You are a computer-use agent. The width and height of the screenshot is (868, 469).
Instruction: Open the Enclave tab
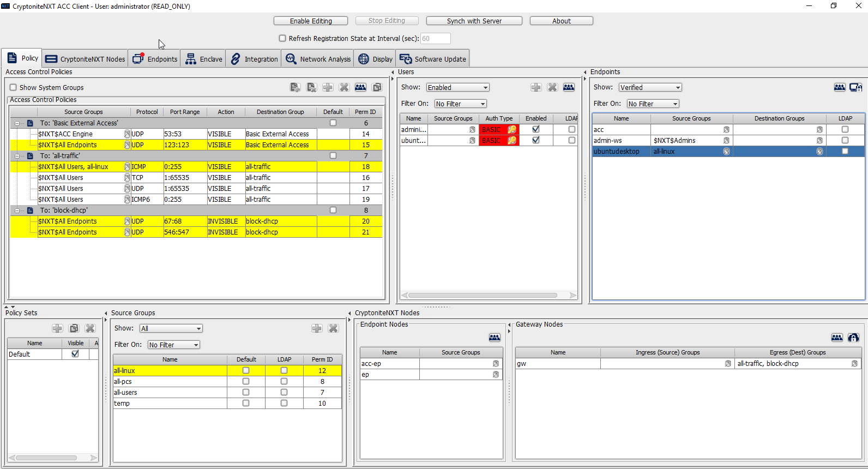tap(203, 59)
